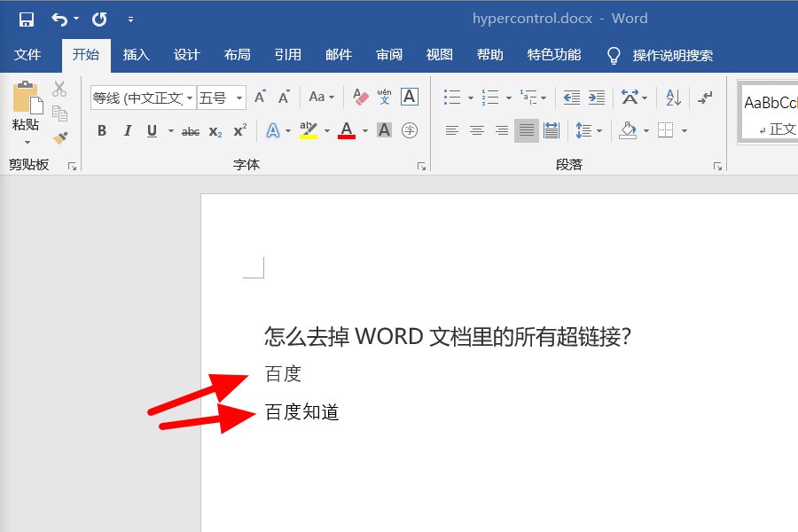Toggle justified alignment formatting
The height and width of the screenshot is (532, 798).
coord(527,130)
